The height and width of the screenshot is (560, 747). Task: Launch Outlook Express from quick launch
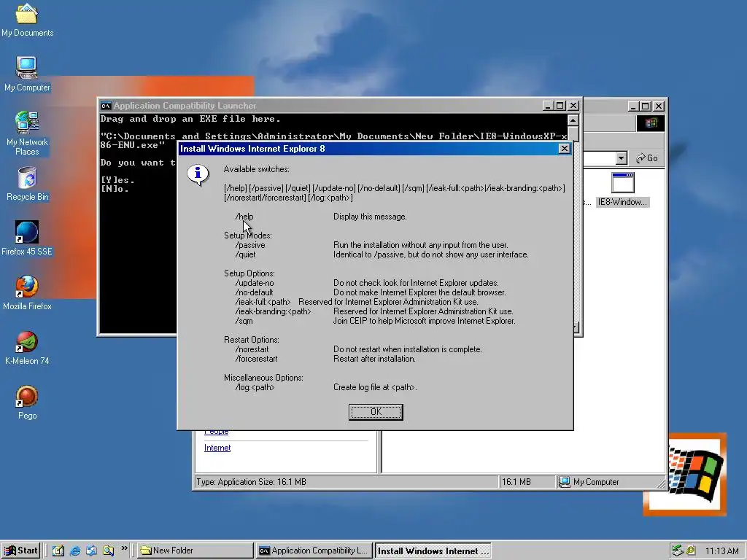pos(91,551)
